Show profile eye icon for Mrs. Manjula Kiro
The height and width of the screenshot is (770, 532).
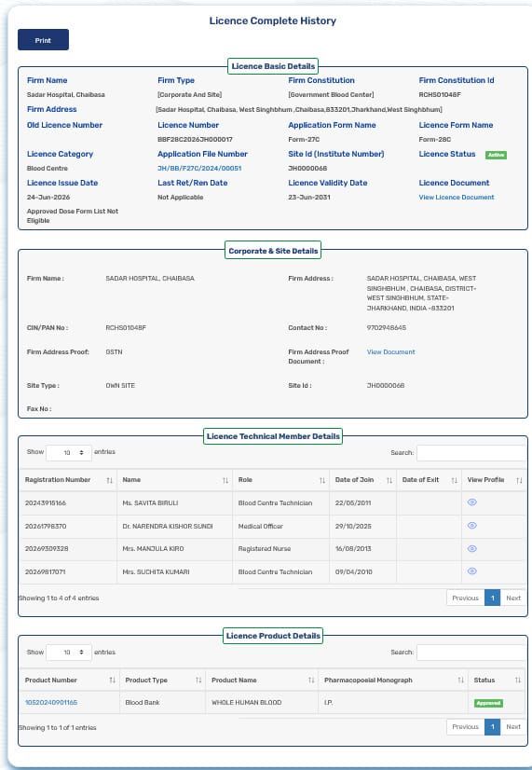click(472, 548)
